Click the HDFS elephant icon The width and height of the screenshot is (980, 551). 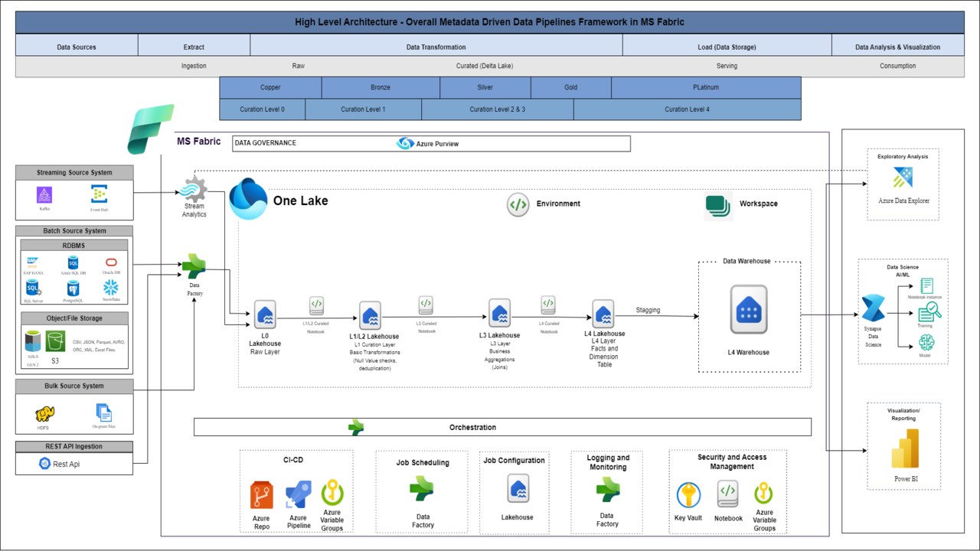tap(45, 414)
